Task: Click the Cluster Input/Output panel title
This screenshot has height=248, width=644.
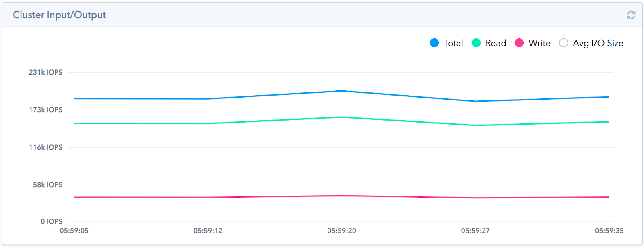Action: tap(60, 15)
